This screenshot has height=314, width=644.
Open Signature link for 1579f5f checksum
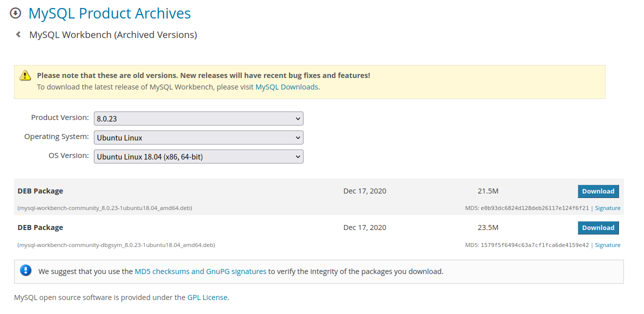point(608,245)
